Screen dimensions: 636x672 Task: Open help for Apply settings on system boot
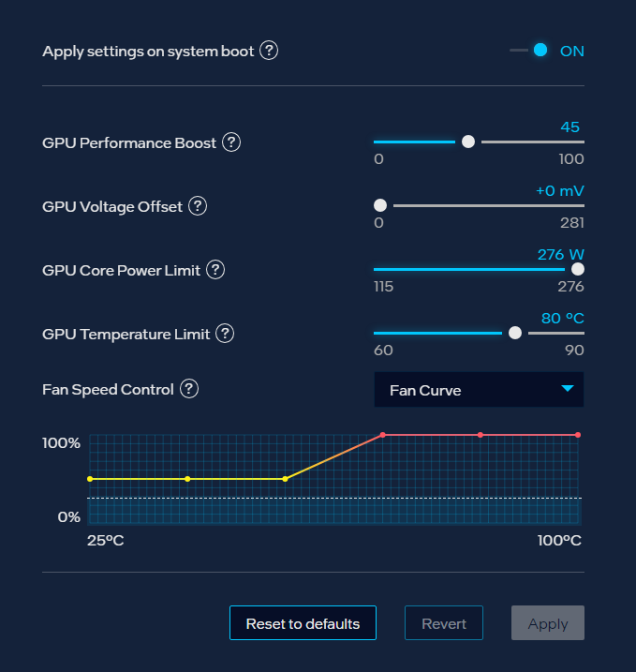pos(269,51)
